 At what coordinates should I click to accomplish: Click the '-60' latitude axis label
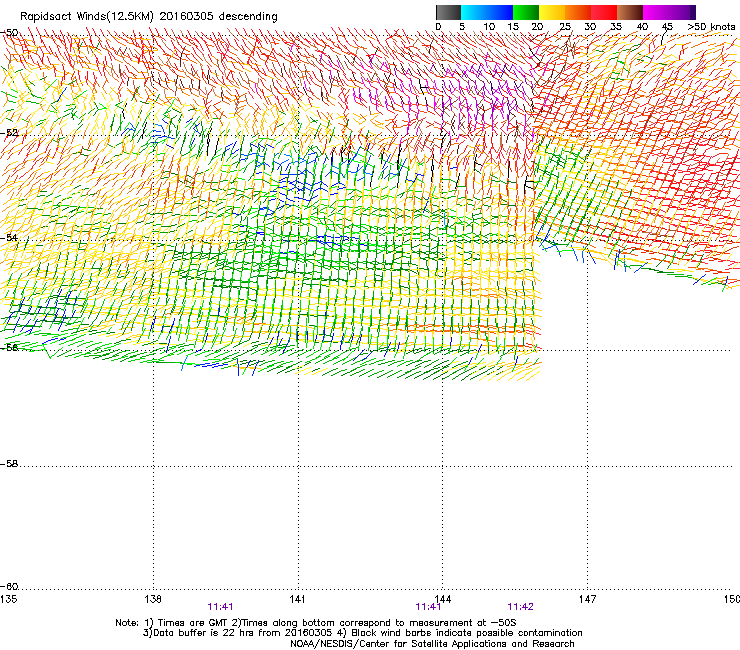tap(9, 586)
